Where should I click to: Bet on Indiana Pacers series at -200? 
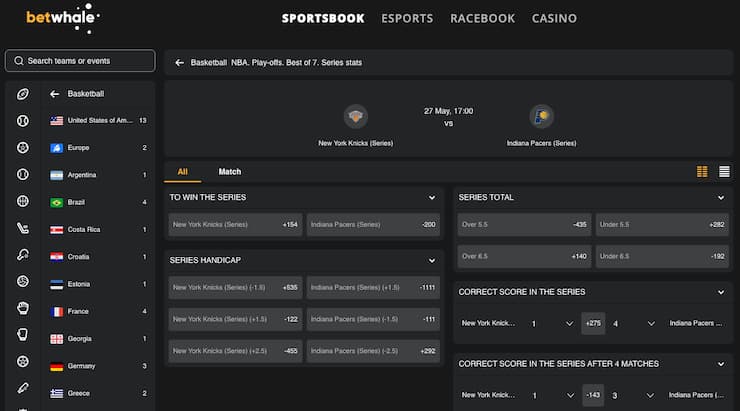tap(373, 225)
